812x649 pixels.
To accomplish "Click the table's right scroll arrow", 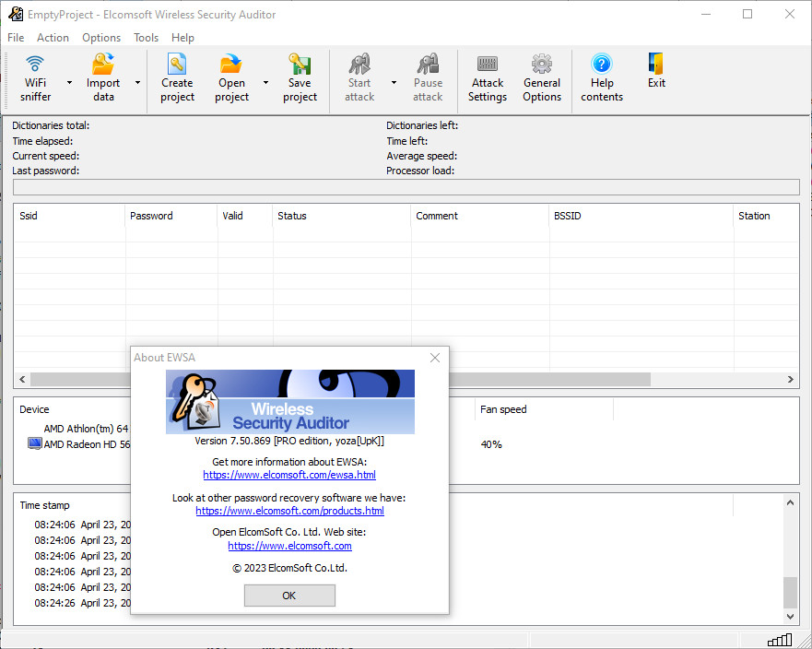I will 790,379.
